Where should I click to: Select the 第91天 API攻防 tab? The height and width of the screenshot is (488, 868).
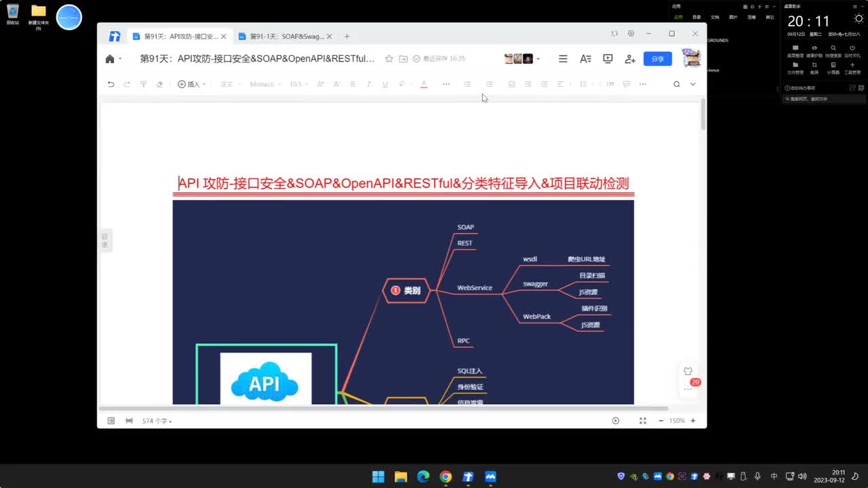pos(180,37)
